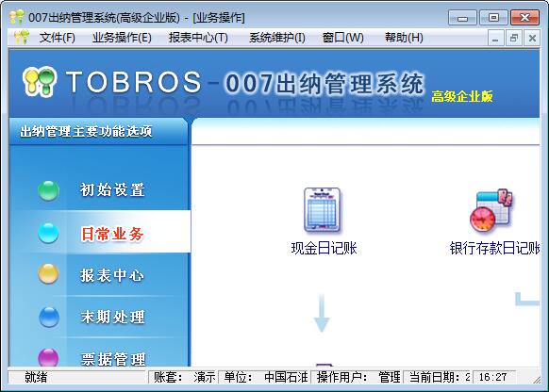
Task: Open the 文件(F) menu
Action: coord(58,38)
